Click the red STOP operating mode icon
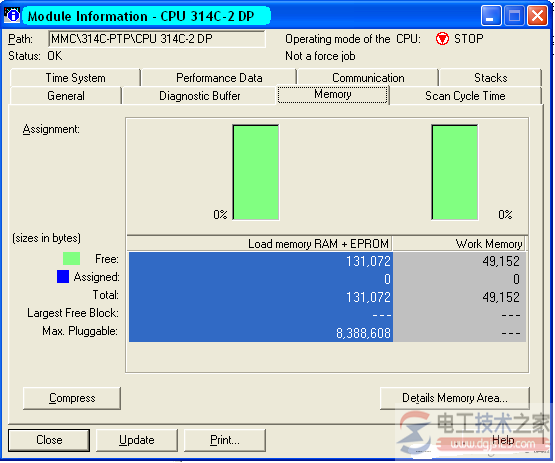Viewport: 555px width, 463px height. click(x=442, y=39)
